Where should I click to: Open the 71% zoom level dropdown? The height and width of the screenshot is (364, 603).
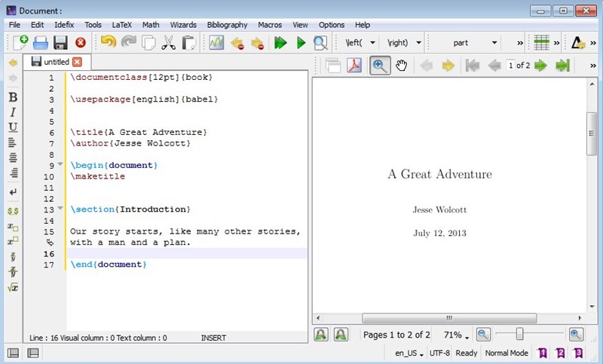click(x=457, y=335)
